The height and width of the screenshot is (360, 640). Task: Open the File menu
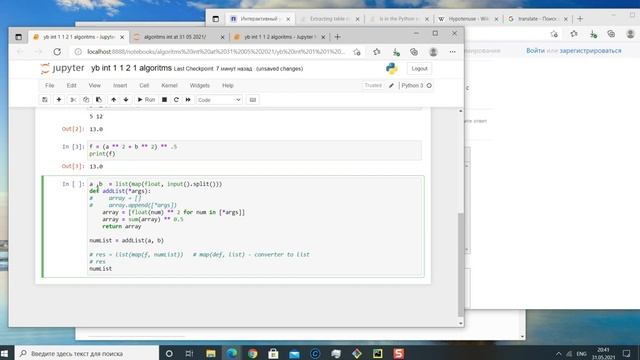click(x=49, y=85)
